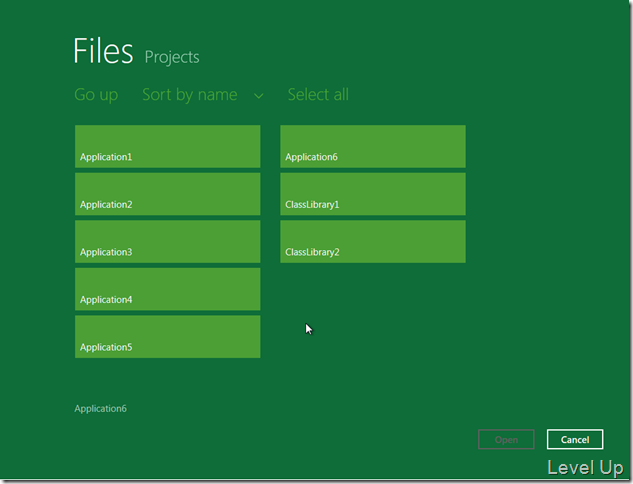Image resolution: width=633 pixels, height=484 pixels.
Task: Click the Go up link
Action: (96, 95)
